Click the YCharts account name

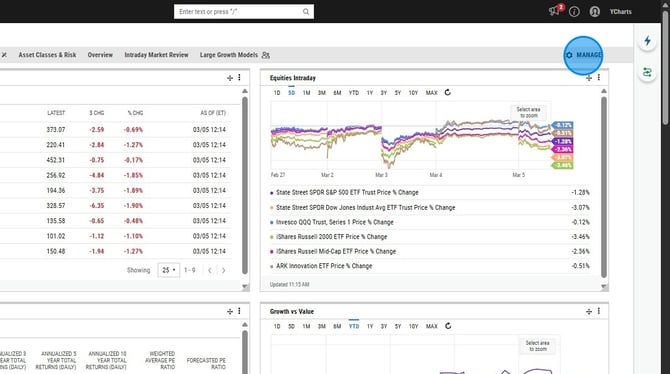pyautogui.click(x=620, y=12)
